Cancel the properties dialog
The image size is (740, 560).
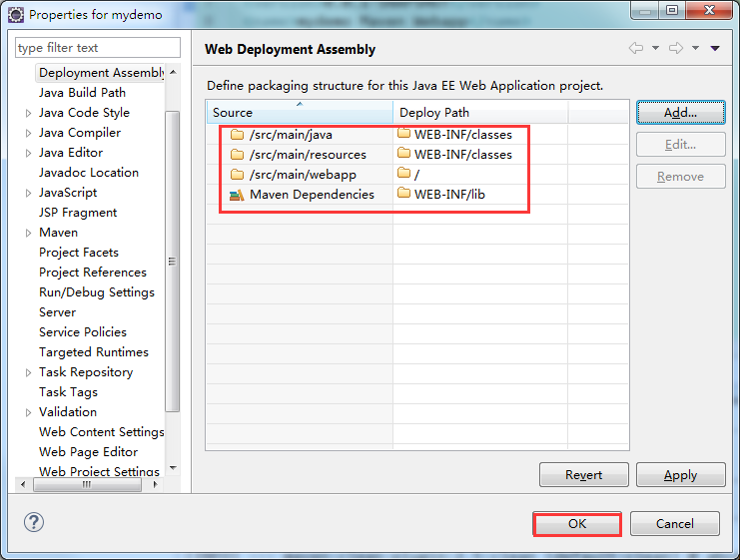pyautogui.click(x=675, y=524)
